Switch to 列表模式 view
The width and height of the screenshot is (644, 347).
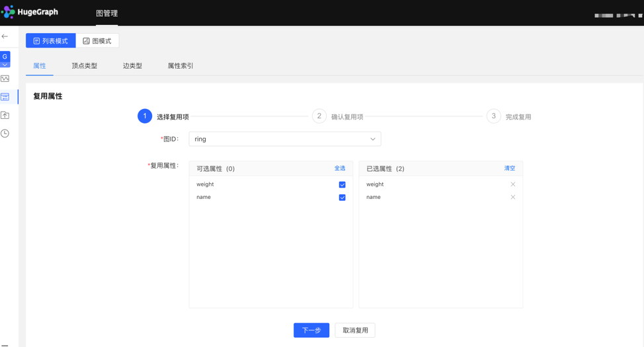[51, 41]
